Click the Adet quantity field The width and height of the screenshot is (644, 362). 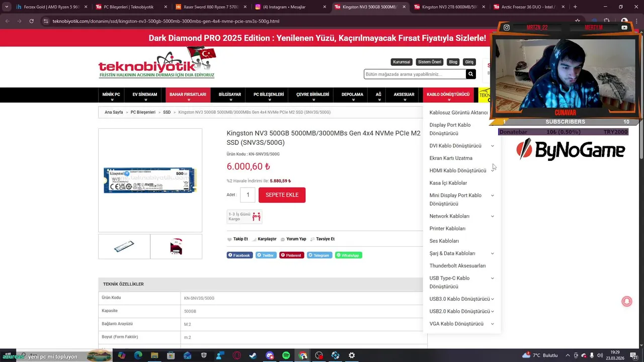[x=248, y=195]
